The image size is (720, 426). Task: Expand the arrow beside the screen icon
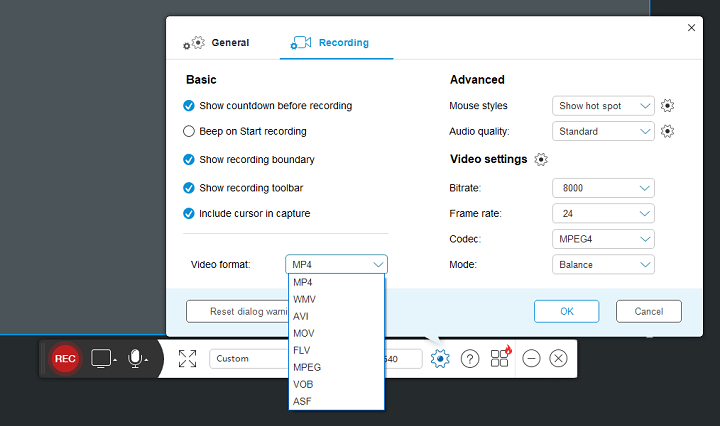115,360
